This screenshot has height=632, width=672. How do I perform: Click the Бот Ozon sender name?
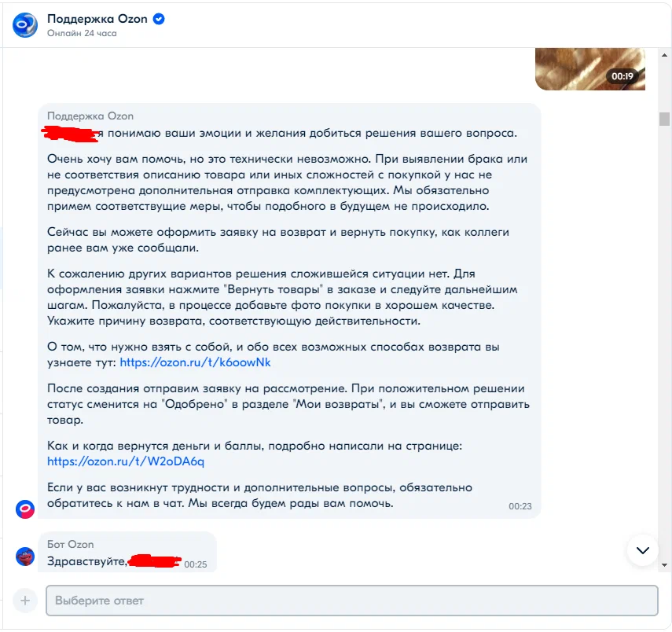(70, 544)
